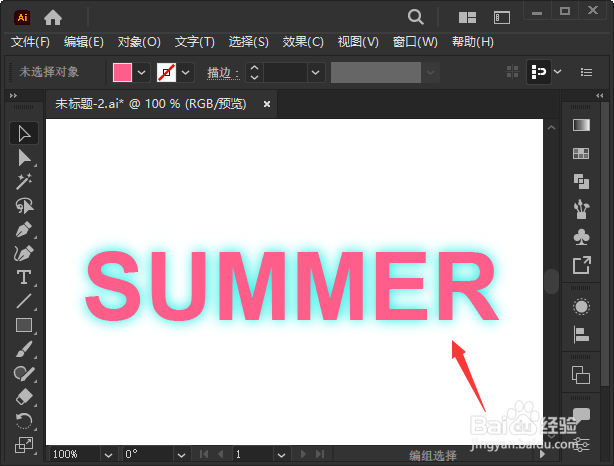
Task: Open the 选择(S) menu
Action: pyautogui.click(x=249, y=42)
